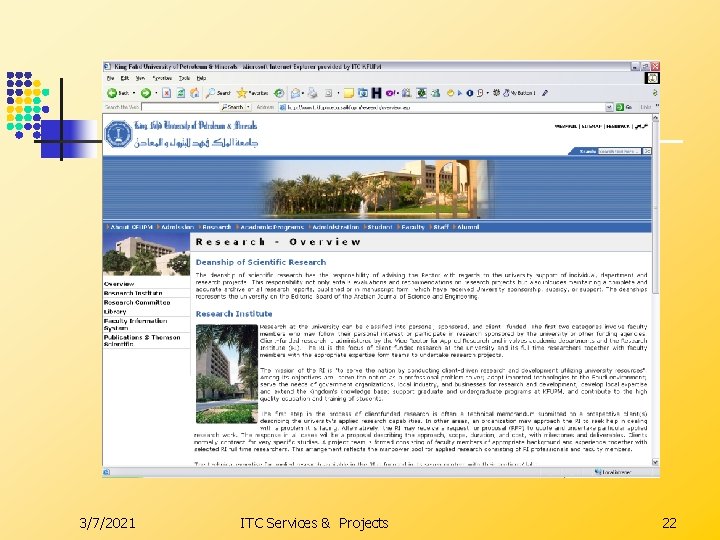
Task: Click the status bar page icon
Action: [x=107, y=472]
